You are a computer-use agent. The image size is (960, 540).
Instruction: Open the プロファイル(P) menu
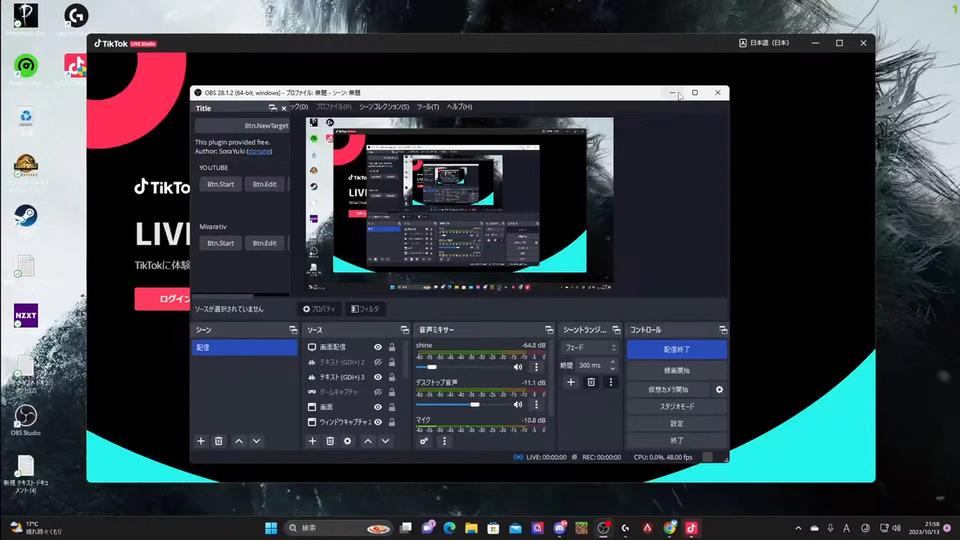click(x=334, y=107)
